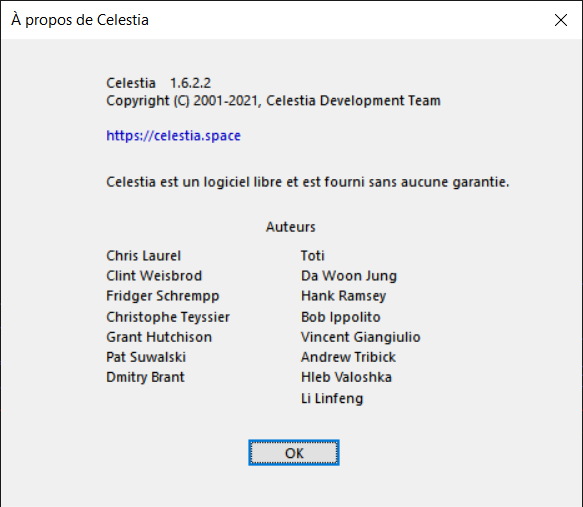
Task: Click author name Pat Suwalski
Action: pyautogui.click(x=146, y=357)
